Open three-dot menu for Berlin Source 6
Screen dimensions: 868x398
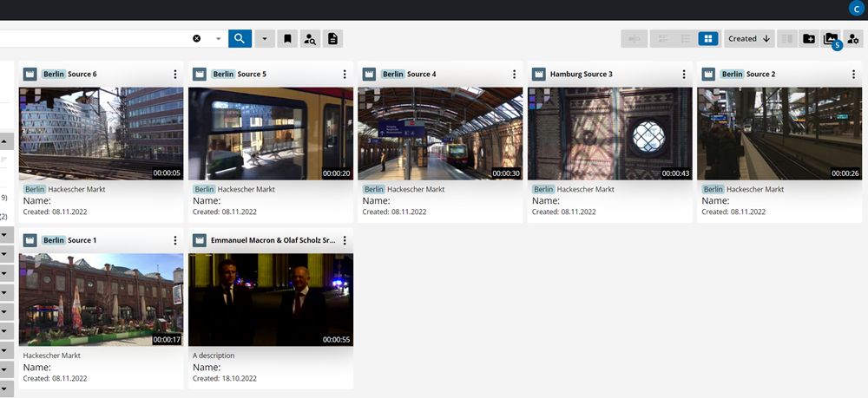point(175,75)
